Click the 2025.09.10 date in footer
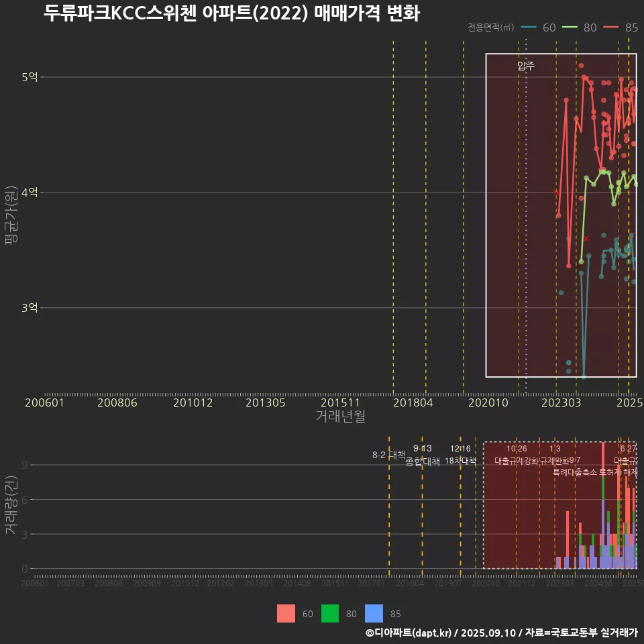 coord(488,633)
